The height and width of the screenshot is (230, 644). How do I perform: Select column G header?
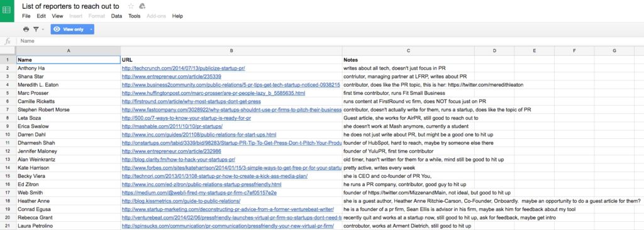(614, 51)
